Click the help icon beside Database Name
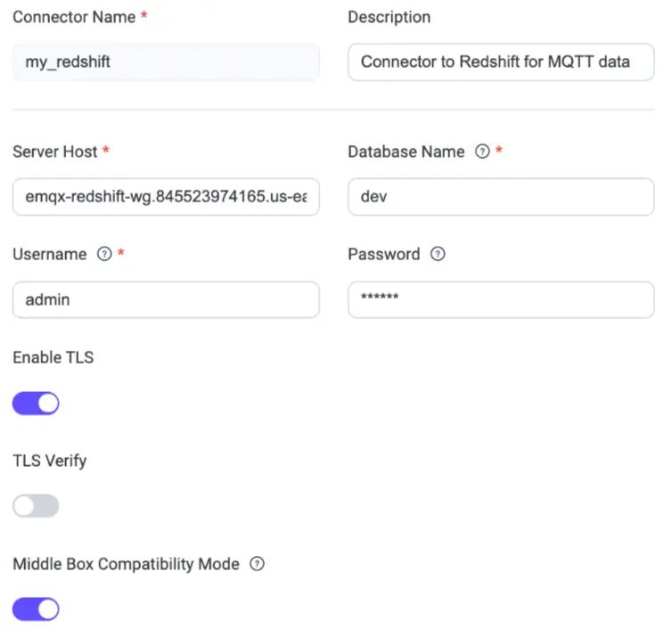 click(482, 151)
